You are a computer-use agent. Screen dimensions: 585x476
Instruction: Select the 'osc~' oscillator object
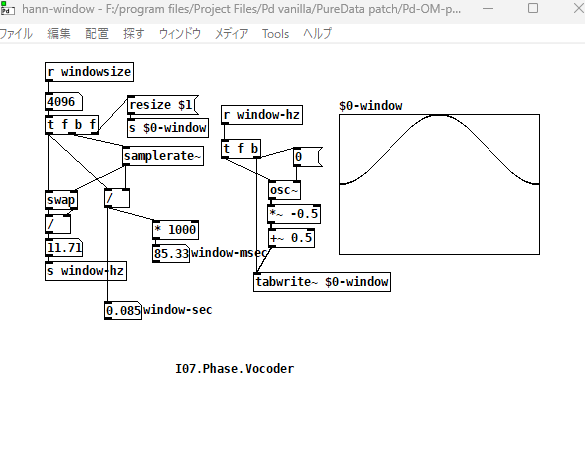[284, 190]
